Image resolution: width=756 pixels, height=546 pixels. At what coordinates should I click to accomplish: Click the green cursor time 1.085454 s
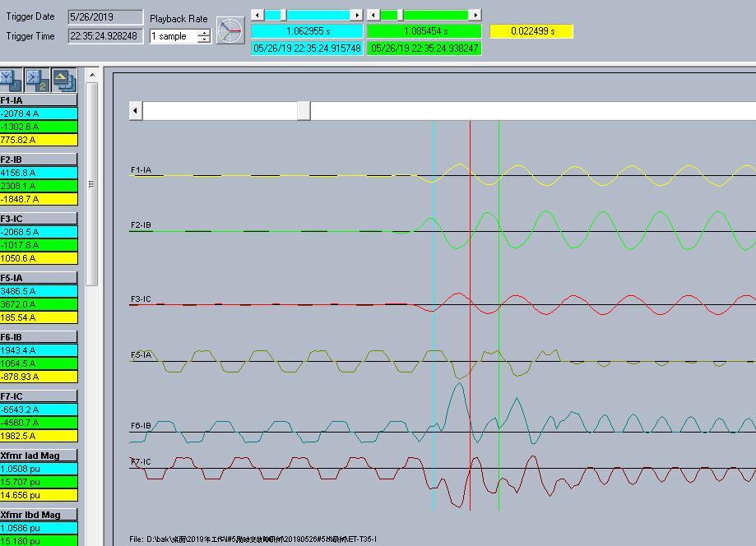click(x=424, y=31)
